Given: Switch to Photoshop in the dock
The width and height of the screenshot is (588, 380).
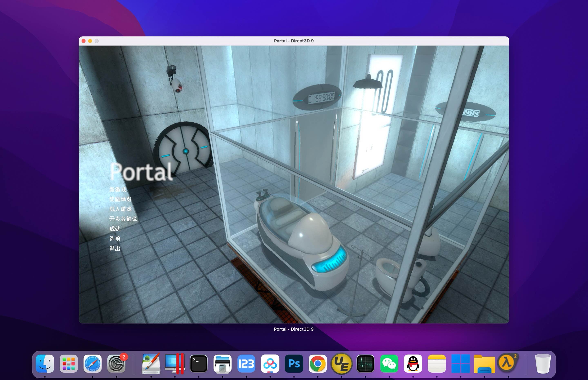Looking at the screenshot, I should point(294,364).
